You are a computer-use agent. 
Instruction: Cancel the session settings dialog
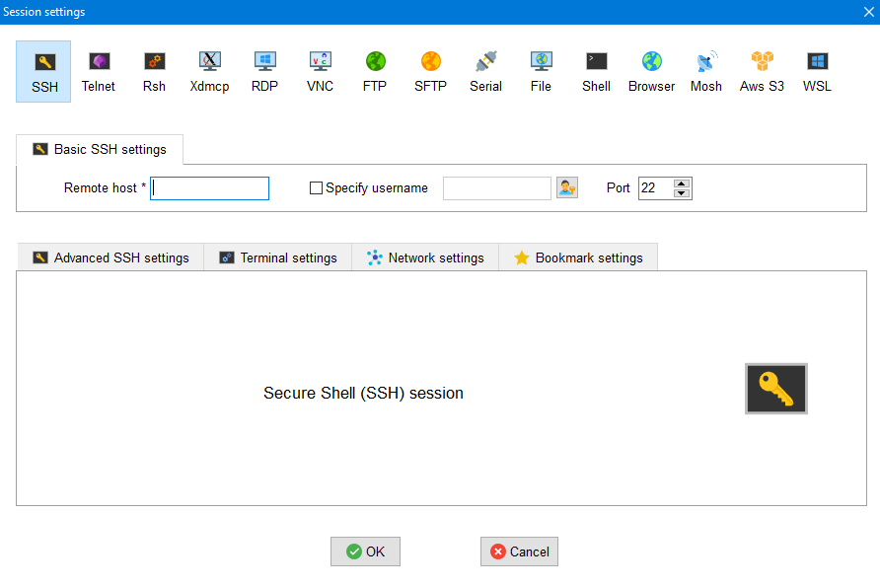pos(519,551)
